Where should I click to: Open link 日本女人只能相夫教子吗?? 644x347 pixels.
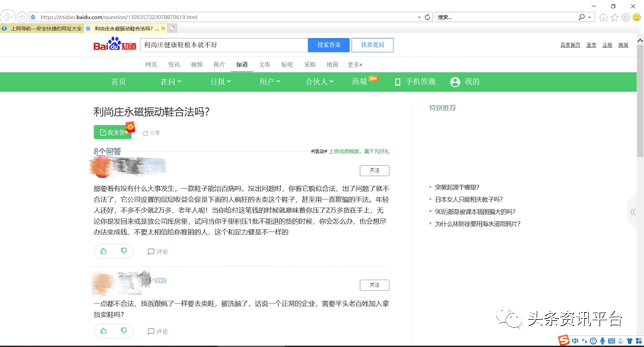pyautogui.click(x=469, y=199)
